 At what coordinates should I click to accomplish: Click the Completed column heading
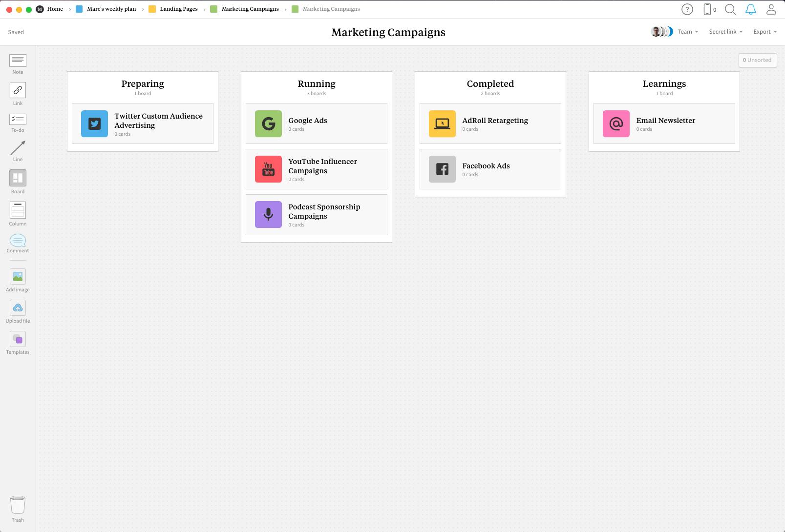[490, 84]
